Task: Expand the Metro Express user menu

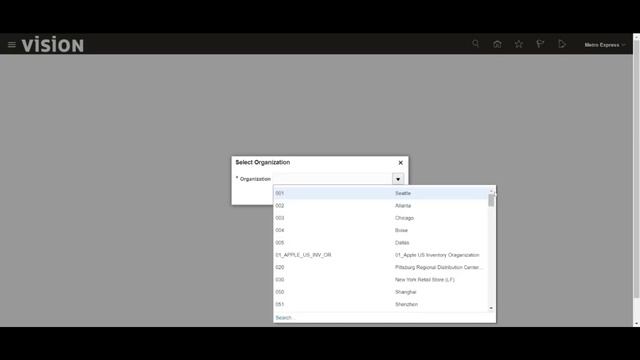Action: (604, 45)
